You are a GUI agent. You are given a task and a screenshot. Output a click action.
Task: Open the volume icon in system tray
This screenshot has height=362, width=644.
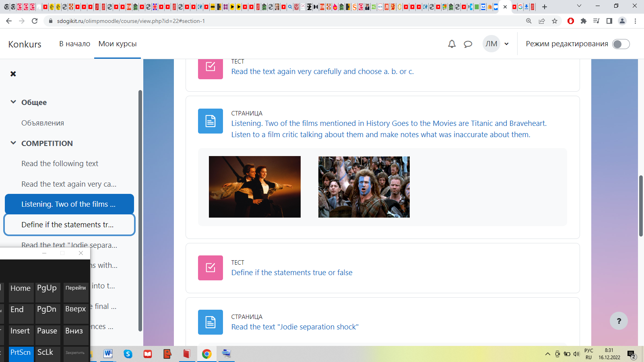pos(576,354)
